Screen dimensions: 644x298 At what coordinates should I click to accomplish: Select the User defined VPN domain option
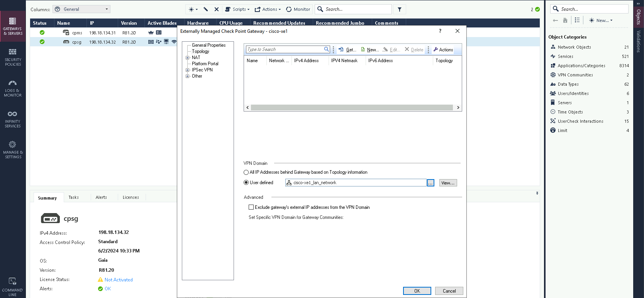(x=246, y=183)
